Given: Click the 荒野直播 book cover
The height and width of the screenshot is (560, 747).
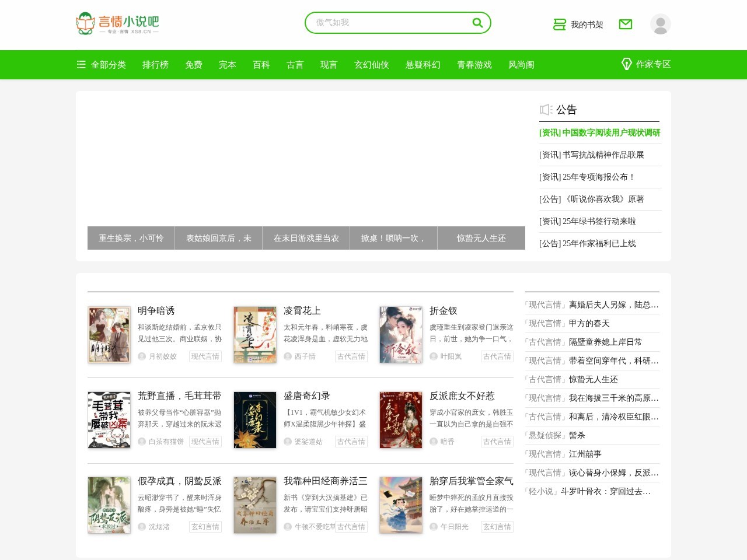Looking at the screenshot, I should [x=109, y=420].
